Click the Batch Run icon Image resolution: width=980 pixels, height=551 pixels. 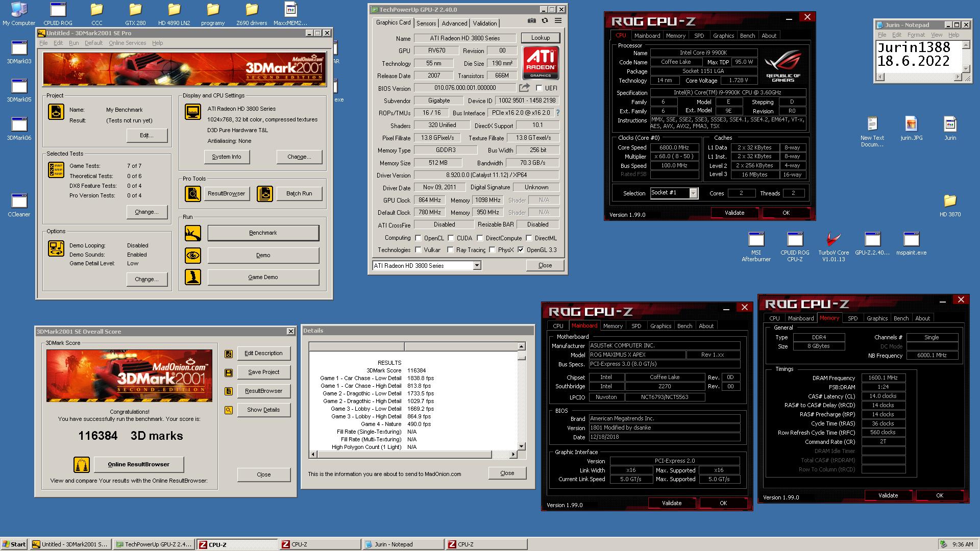tap(265, 194)
